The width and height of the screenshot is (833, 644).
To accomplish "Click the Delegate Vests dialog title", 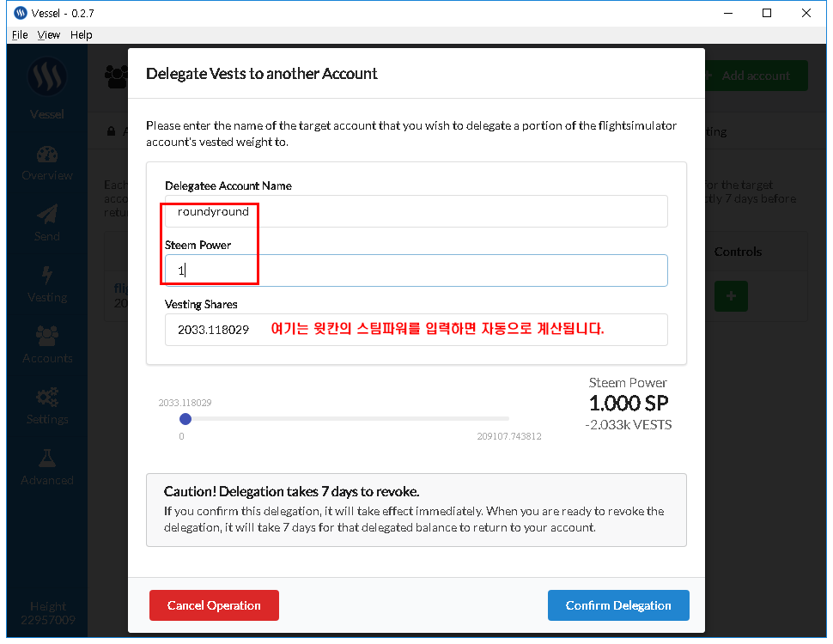I will coord(261,73).
